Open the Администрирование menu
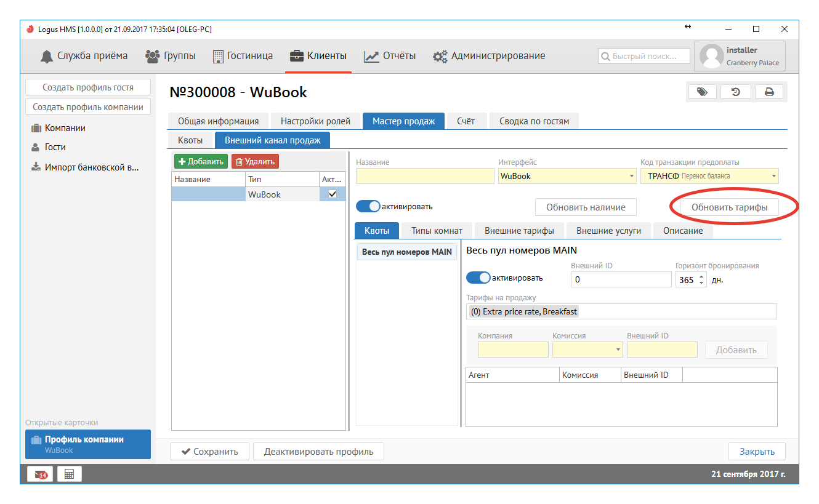This screenshot has height=504, width=819. pyautogui.click(x=489, y=56)
